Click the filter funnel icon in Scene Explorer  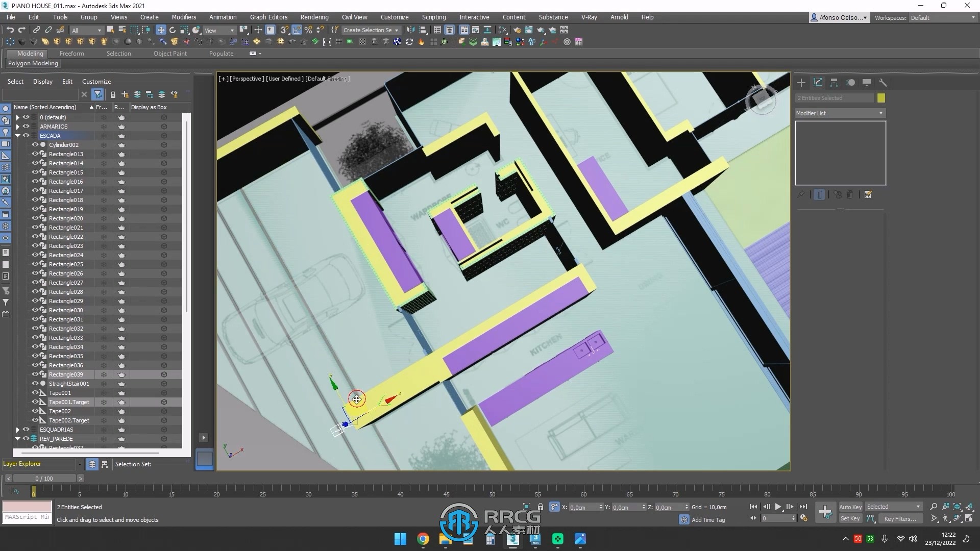point(97,94)
